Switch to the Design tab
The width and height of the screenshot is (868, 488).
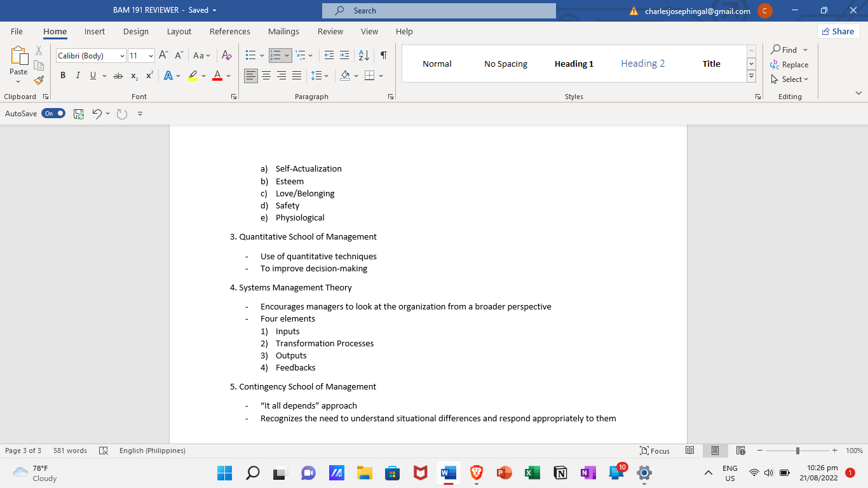point(136,31)
